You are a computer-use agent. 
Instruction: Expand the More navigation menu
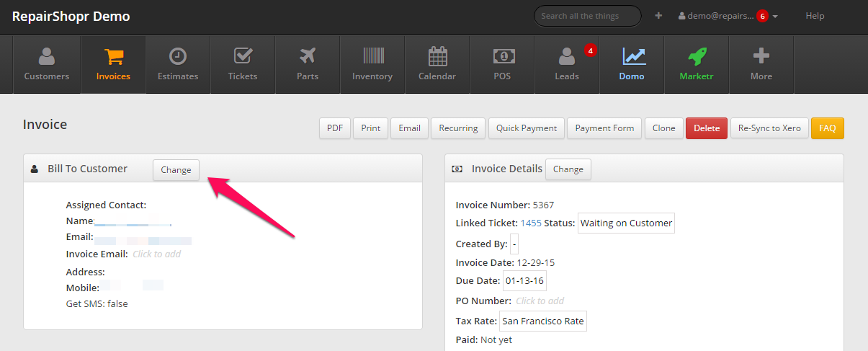[x=761, y=64]
